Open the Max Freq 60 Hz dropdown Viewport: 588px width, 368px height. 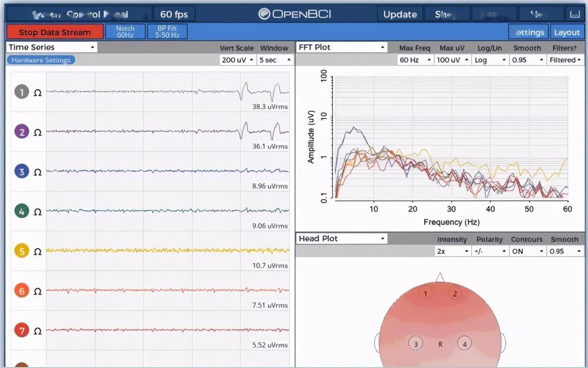click(415, 60)
